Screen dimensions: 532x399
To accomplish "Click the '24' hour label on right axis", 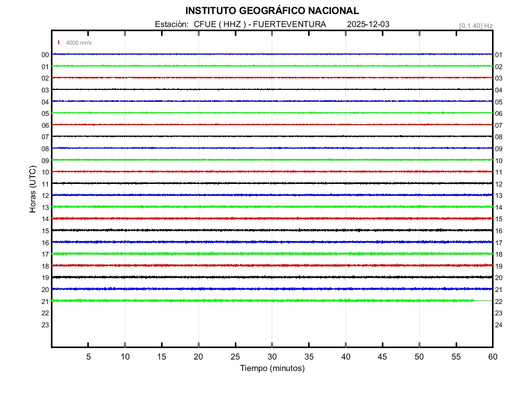I will click(x=498, y=325).
